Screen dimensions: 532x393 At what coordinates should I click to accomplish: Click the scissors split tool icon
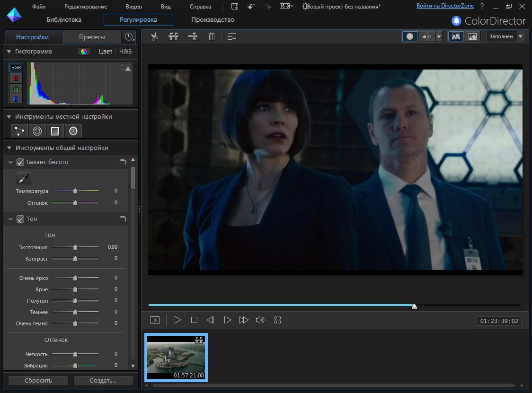pos(154,36)
